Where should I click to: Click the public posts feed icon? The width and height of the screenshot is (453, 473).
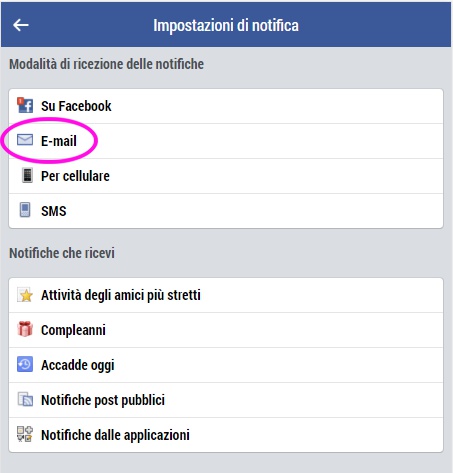point(25,399)
